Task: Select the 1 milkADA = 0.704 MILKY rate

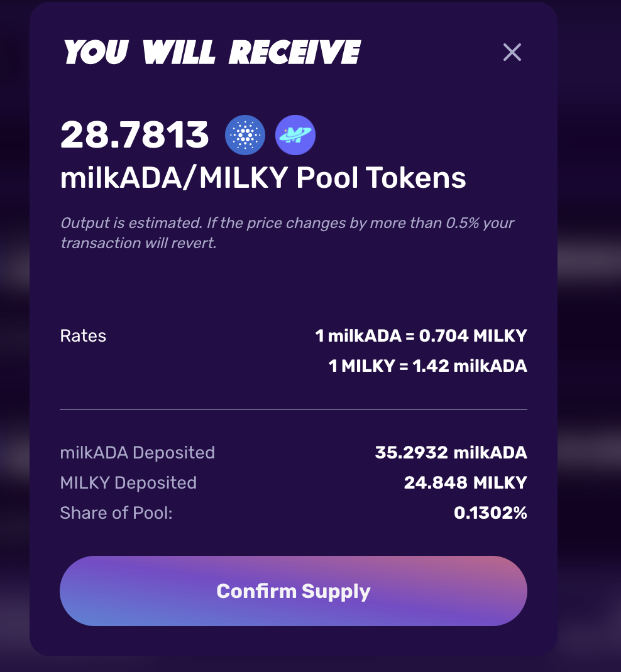Action: click(x=420, y=336)
